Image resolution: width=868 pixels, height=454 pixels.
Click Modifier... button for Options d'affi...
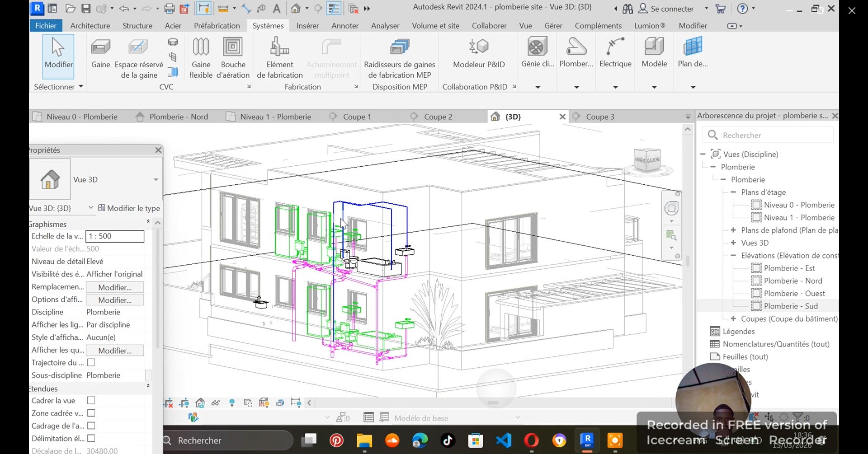(115, 300)
